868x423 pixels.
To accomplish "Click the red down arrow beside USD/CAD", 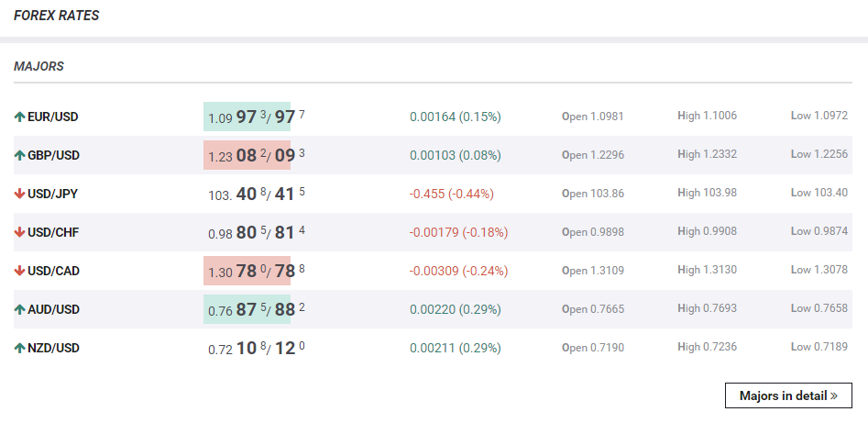I will 19,271.
